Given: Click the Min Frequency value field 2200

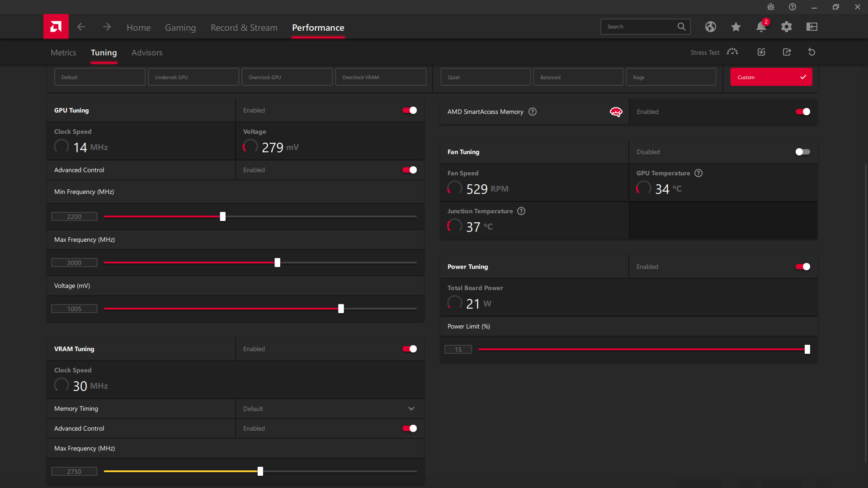Looking at the screenshot, I should pyautogui.click(x=74, y=216).
